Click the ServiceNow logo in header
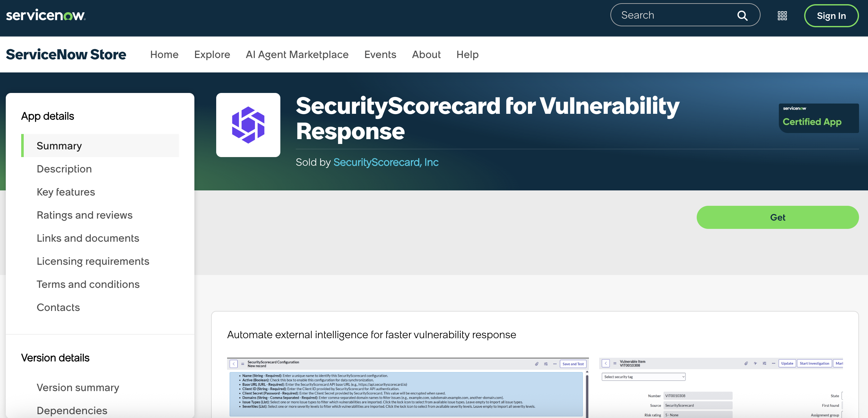Screen dimensions: 868x418 point(46,15)
